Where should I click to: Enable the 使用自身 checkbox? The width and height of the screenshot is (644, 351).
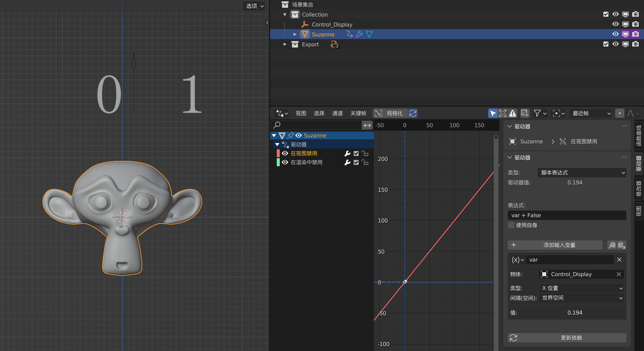511,225
